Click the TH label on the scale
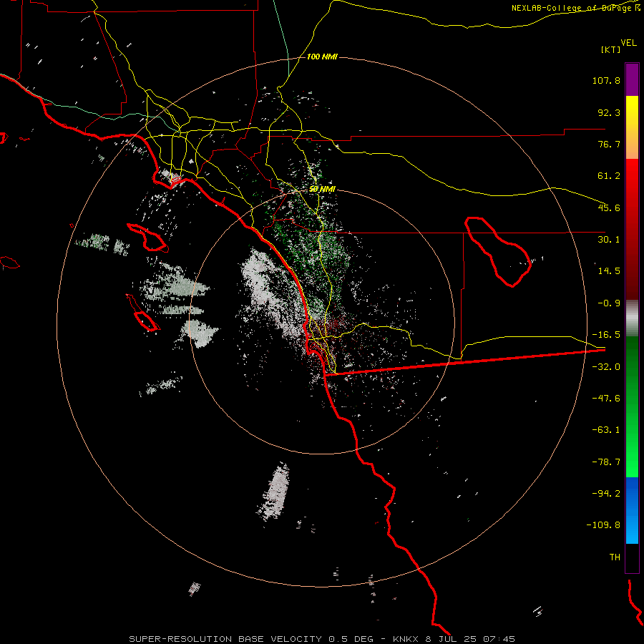 pyautogui.click(x=615, y=557)
